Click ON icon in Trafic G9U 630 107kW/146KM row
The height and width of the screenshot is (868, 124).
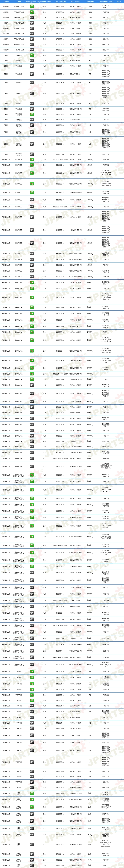[32, 787]
